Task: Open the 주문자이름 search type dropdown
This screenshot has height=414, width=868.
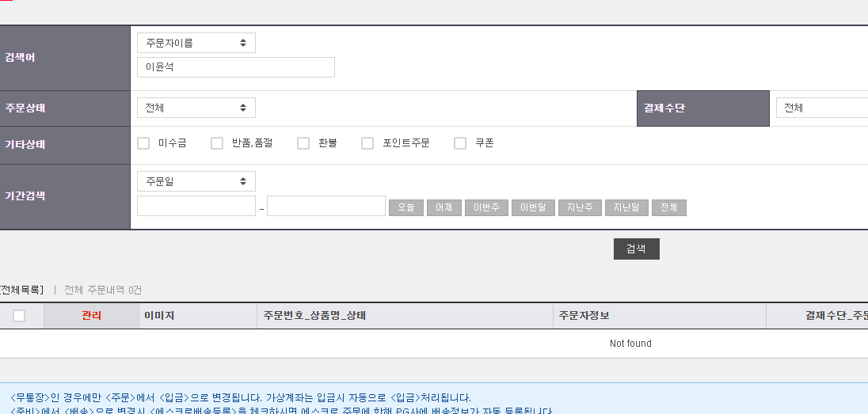Action: pos(196,43)
